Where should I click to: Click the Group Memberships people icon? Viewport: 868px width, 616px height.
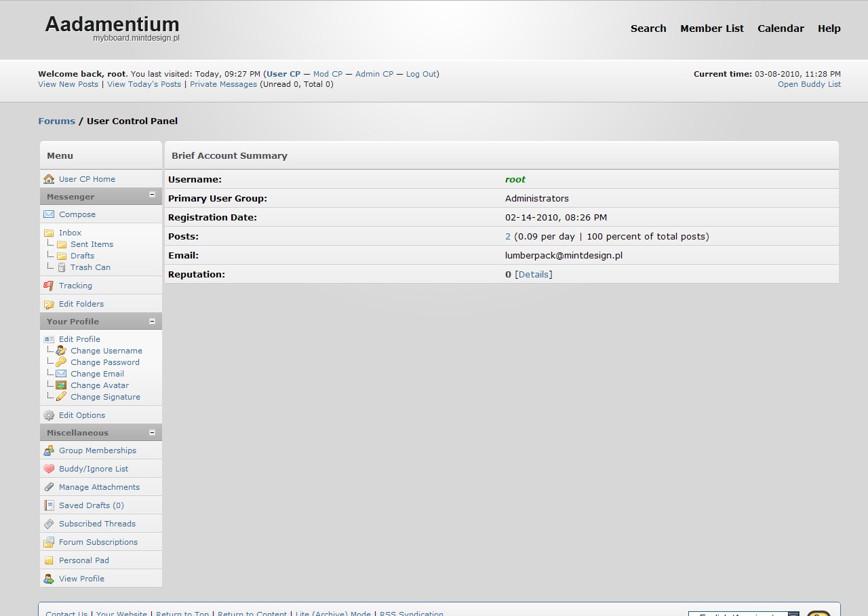(49, 450)
